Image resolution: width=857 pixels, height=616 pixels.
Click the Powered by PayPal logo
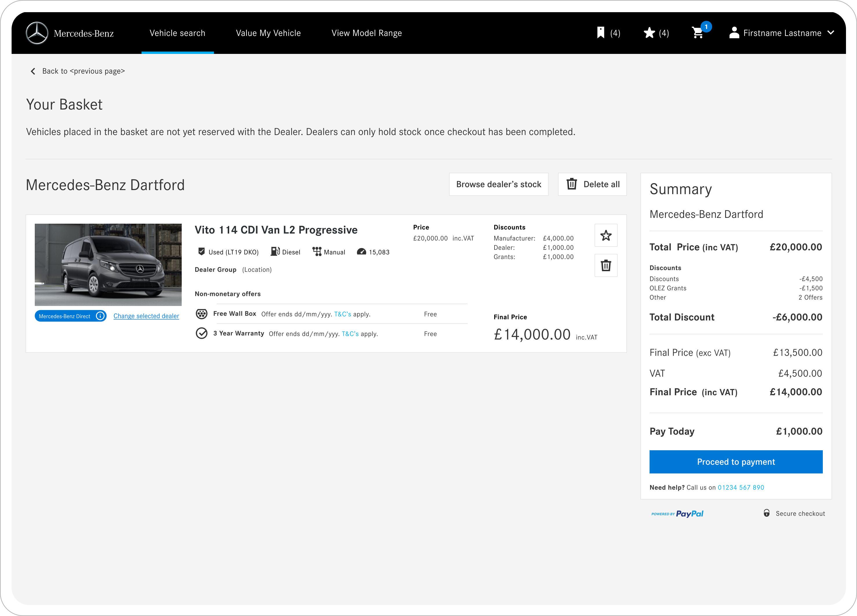(x=677, y=514)
